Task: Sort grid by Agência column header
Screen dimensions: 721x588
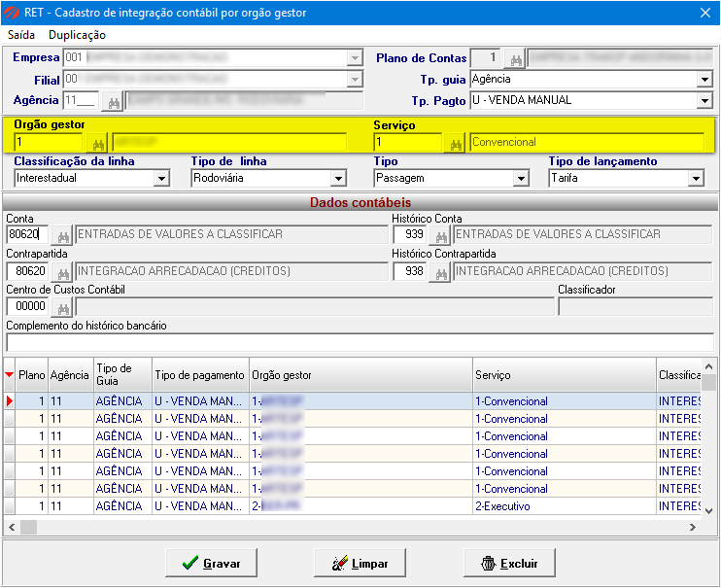Action: [71, 375]
